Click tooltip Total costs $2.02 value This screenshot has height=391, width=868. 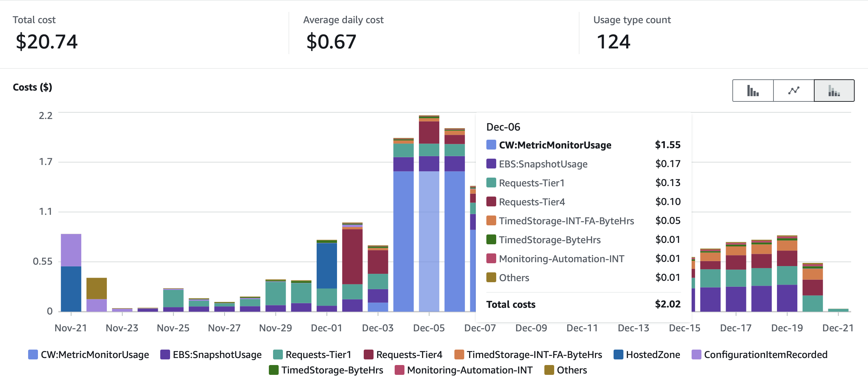click(668, 304)
